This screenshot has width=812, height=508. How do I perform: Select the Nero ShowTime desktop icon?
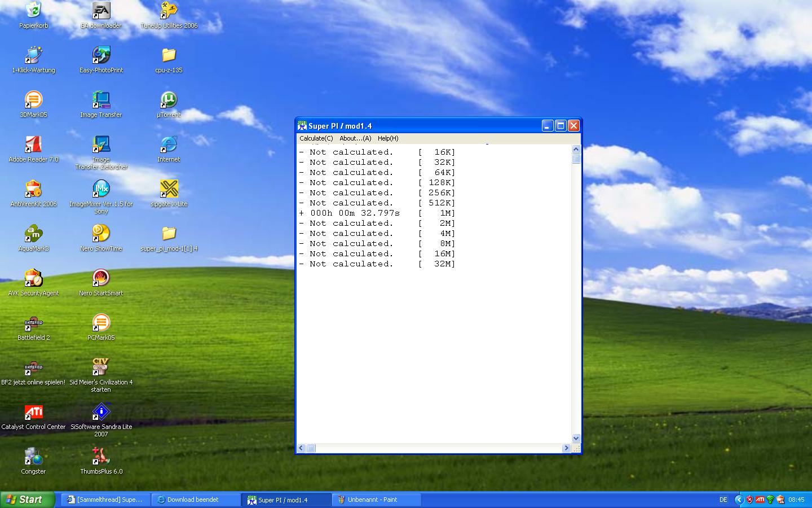101,233
